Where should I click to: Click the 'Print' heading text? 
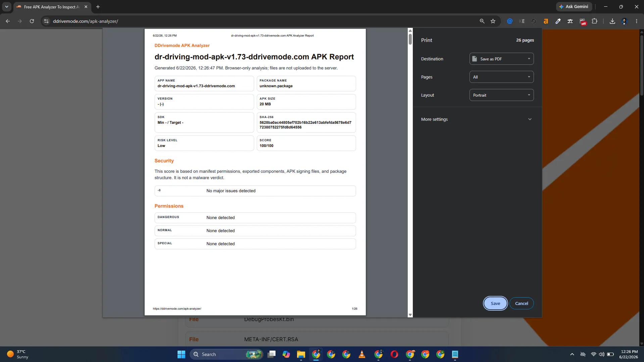[427, 40]
